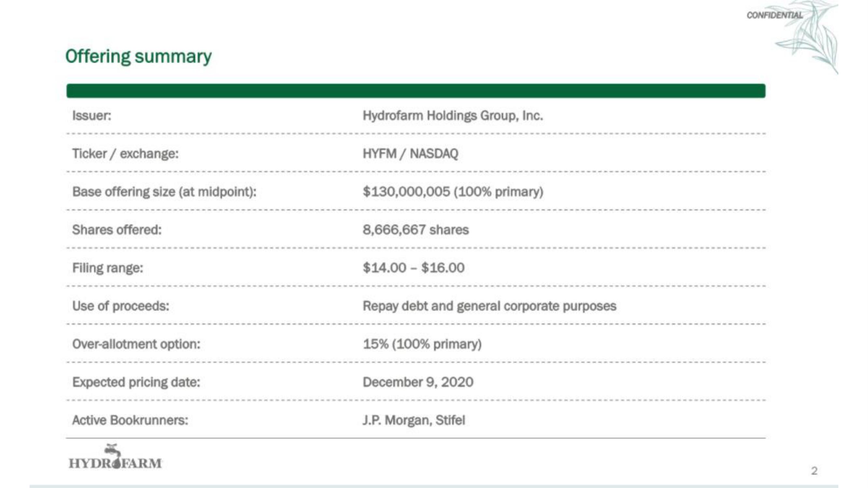This screenshot has width=868, height=488.
Task: Select the 'Issuer:' label
Action: pos(92,115)
